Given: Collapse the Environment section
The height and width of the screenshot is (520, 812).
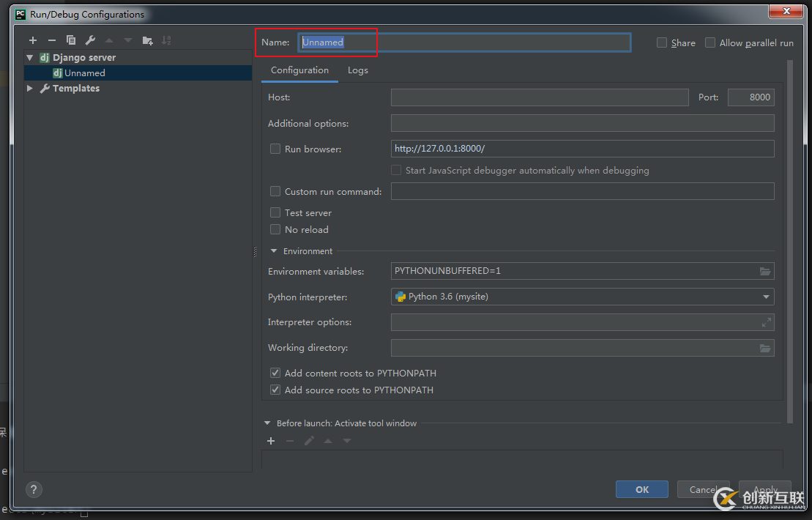Looking at the screenshot, I should click(x=274, y=251).
